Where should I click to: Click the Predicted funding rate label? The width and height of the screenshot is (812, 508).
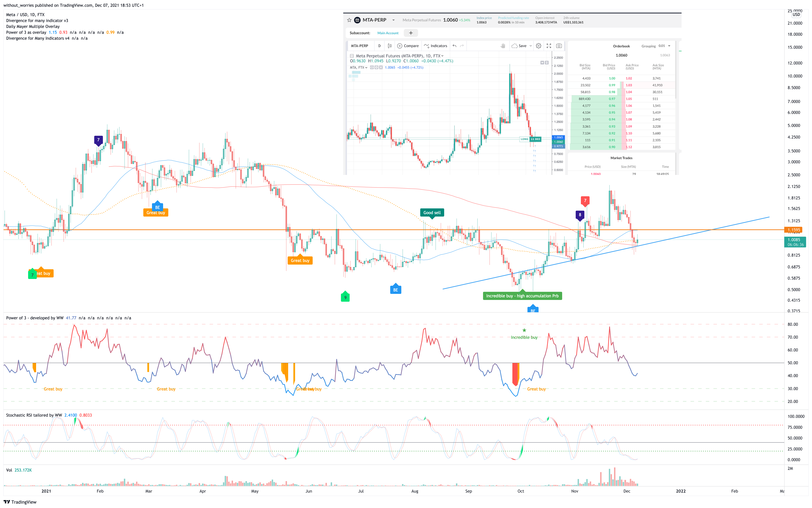tap(513, 18)
